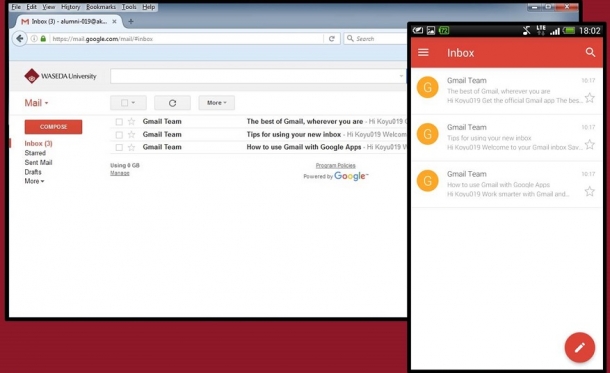Click the Gmail search input field
The image size is (610, 373).
point(258,76)
